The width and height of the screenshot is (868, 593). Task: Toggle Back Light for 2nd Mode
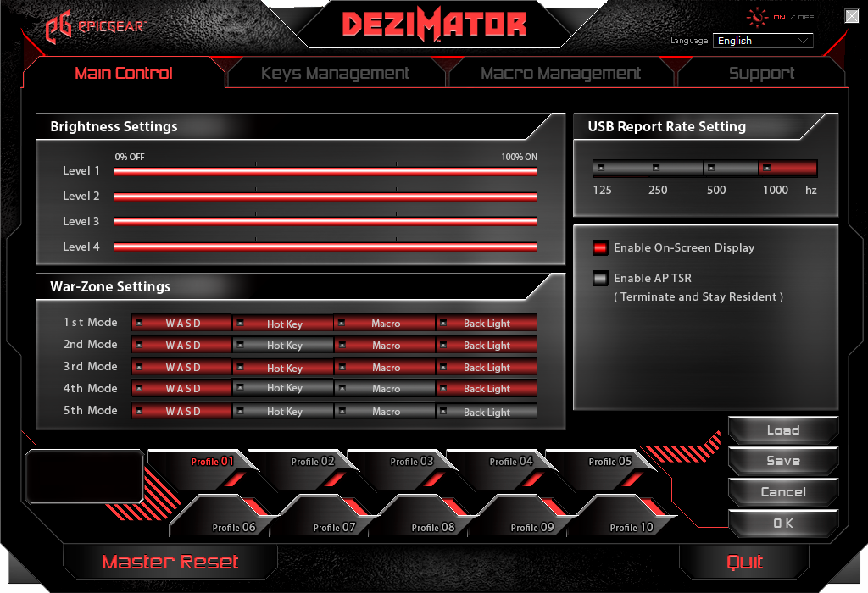[487, 345]
